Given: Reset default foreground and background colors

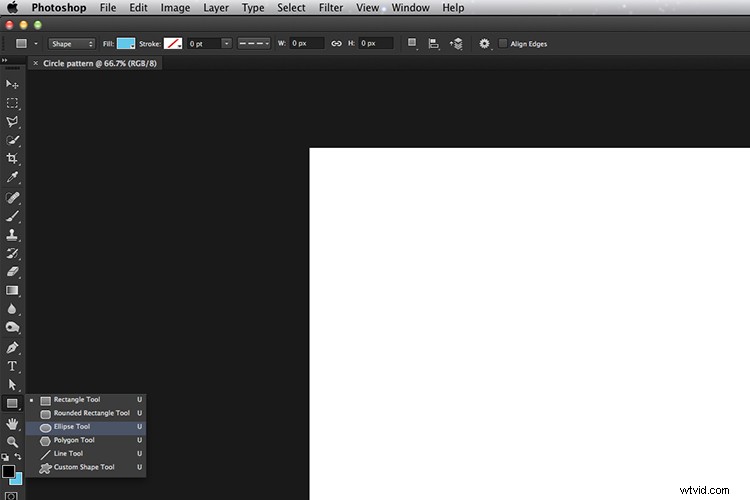Looking at the screenshot, I should click(5, 457).
